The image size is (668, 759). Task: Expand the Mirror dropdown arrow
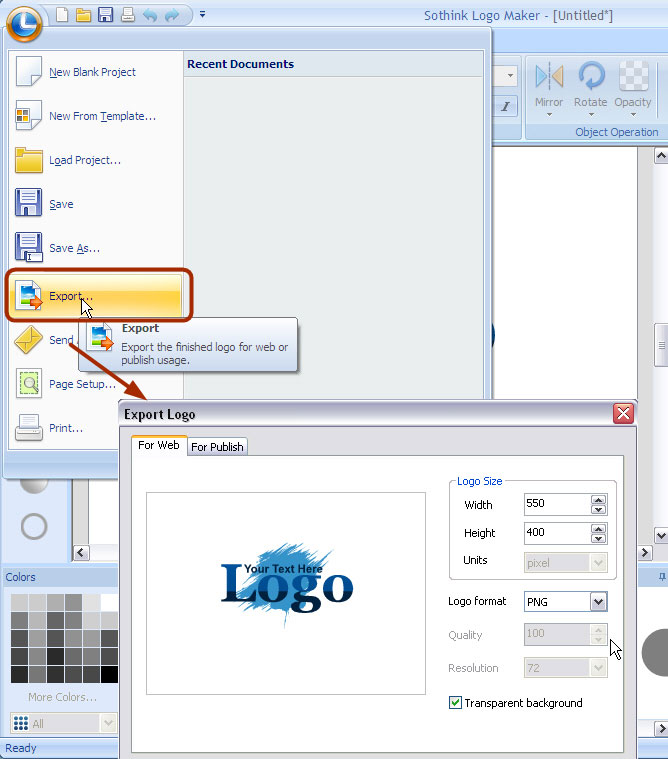549,115
